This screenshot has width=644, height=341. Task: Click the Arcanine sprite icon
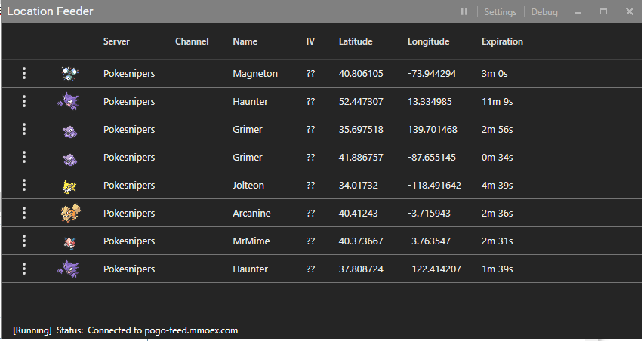(70, 213)
